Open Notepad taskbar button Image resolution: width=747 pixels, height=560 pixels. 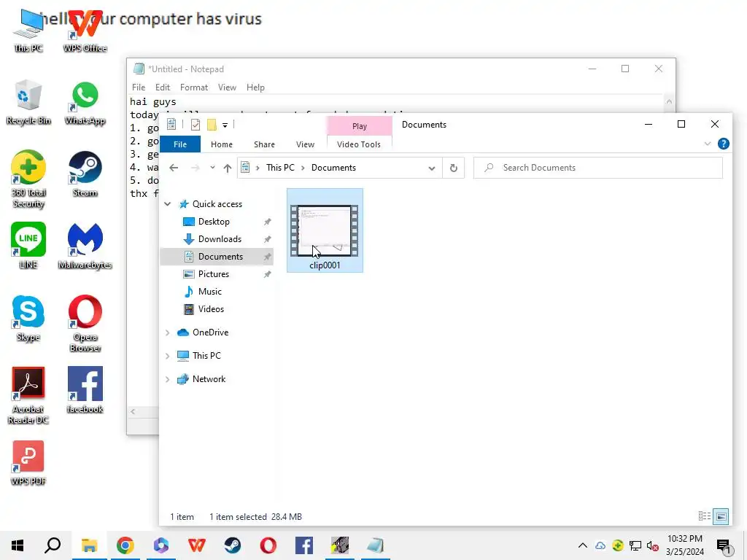point(376,545)
